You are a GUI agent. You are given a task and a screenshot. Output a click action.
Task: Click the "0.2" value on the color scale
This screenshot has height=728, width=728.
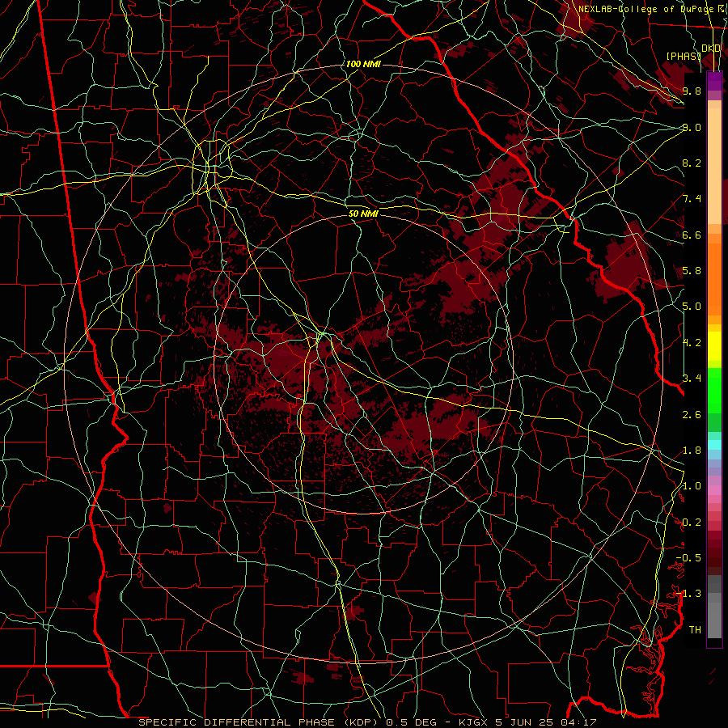click(692, 523)
